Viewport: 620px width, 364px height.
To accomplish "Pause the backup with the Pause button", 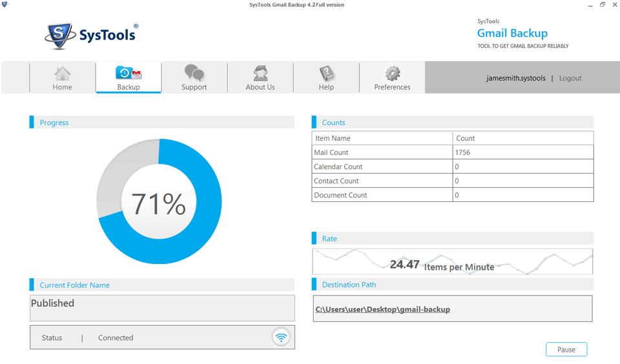I will [566, 349].
